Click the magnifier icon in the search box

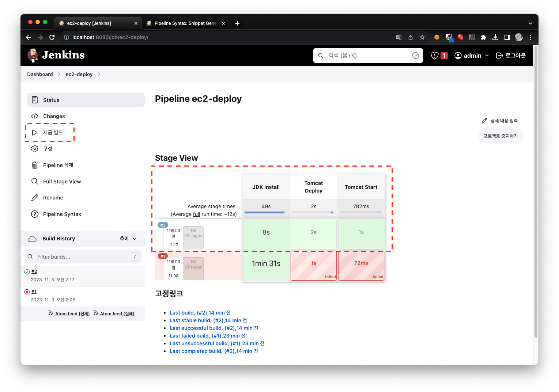(x=321, y=56)
